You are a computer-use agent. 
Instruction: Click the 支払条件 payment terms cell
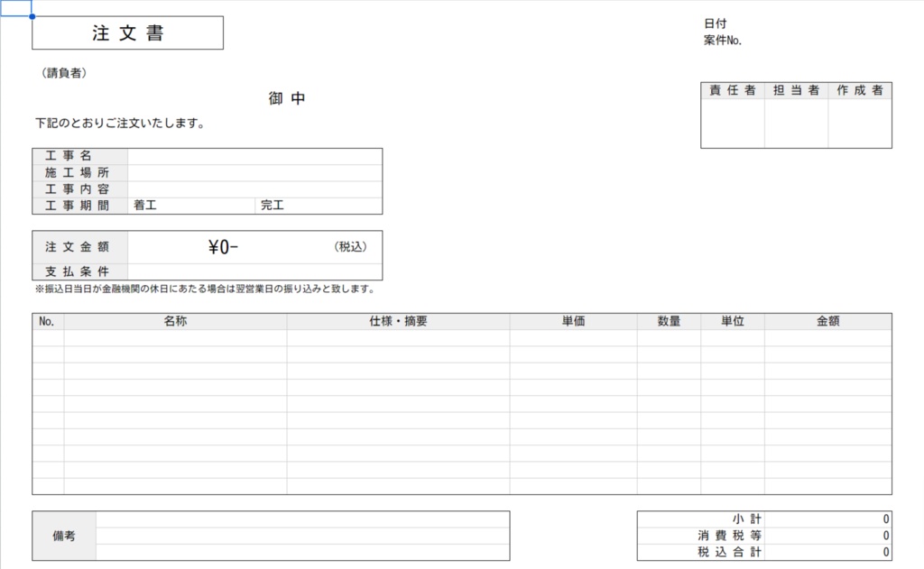(x=255, y=271)
